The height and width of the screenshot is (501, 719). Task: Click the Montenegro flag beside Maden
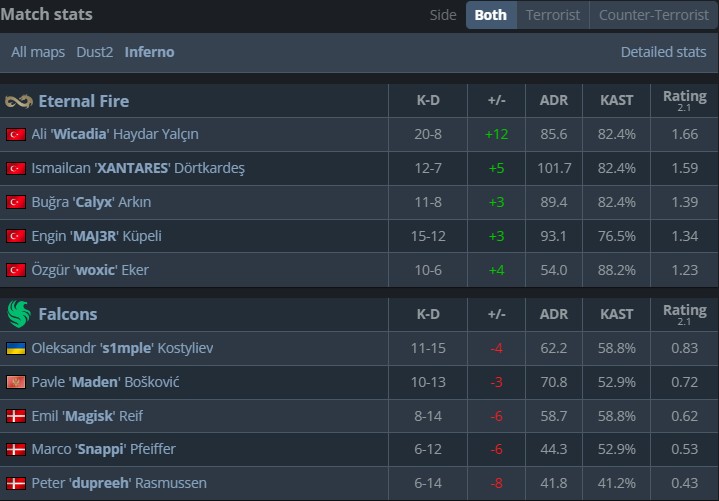coord(16,382)
